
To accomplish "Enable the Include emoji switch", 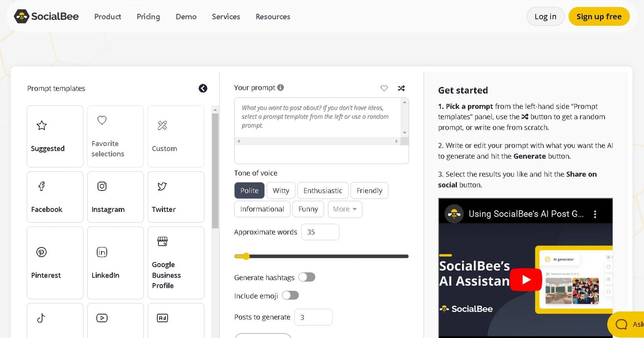I will click(x=290, y=296).
